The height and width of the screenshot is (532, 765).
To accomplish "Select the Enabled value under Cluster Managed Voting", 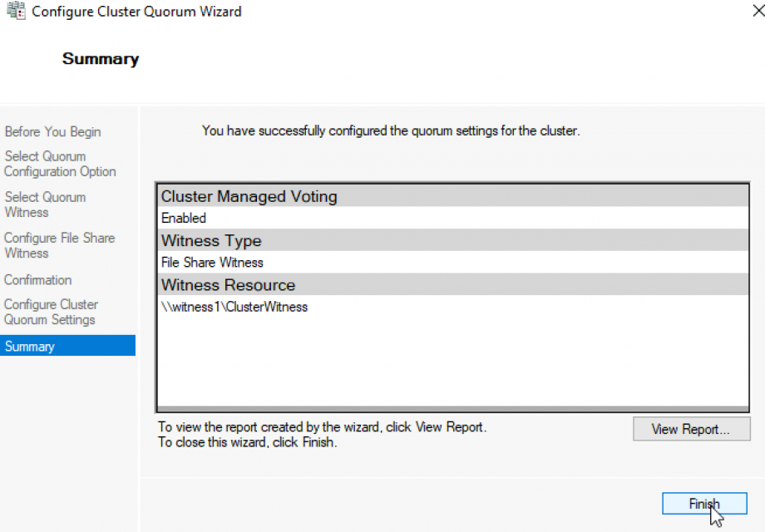I will [x=184, y=218].
